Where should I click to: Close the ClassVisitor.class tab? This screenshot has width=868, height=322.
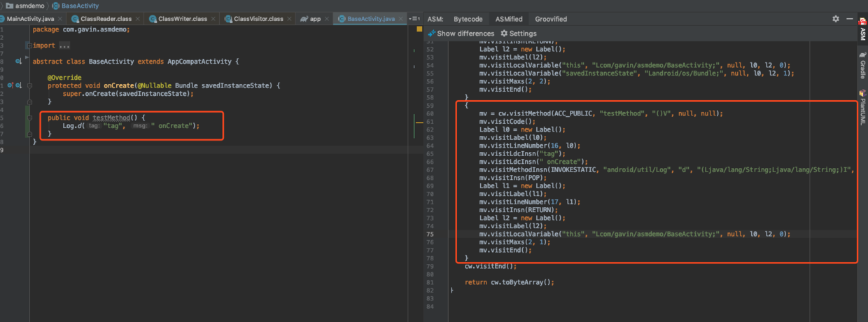pos(290,19)
